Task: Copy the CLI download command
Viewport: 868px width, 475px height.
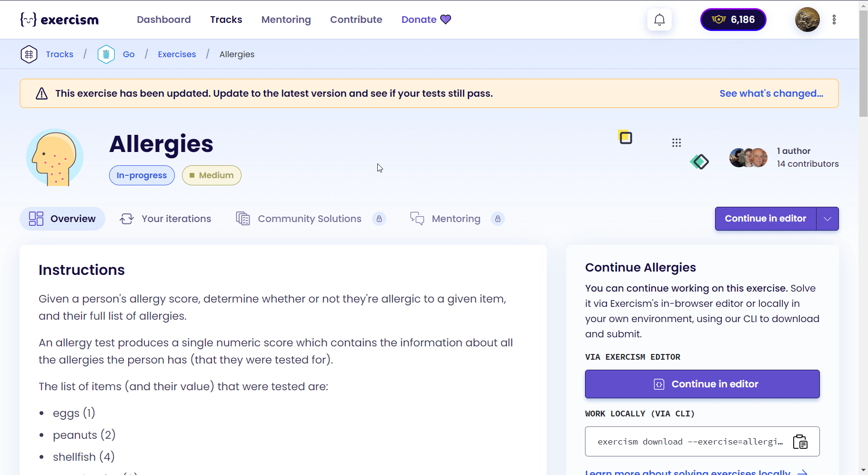Action: pyautogui.click(x=800, y=442)
